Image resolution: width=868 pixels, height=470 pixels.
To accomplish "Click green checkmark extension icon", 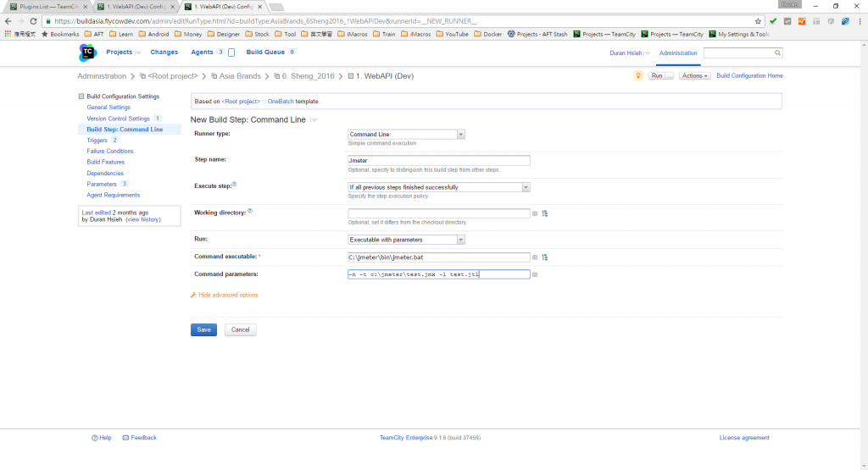I will tap(773, 21).
